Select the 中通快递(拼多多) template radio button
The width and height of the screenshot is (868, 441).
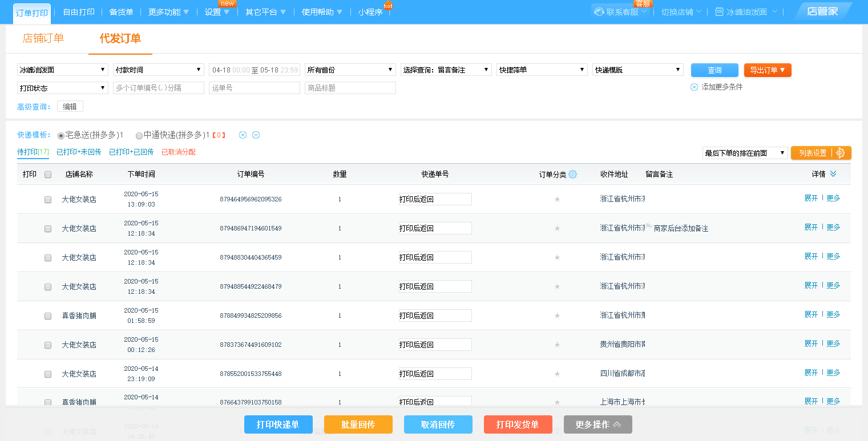(139, 136)
